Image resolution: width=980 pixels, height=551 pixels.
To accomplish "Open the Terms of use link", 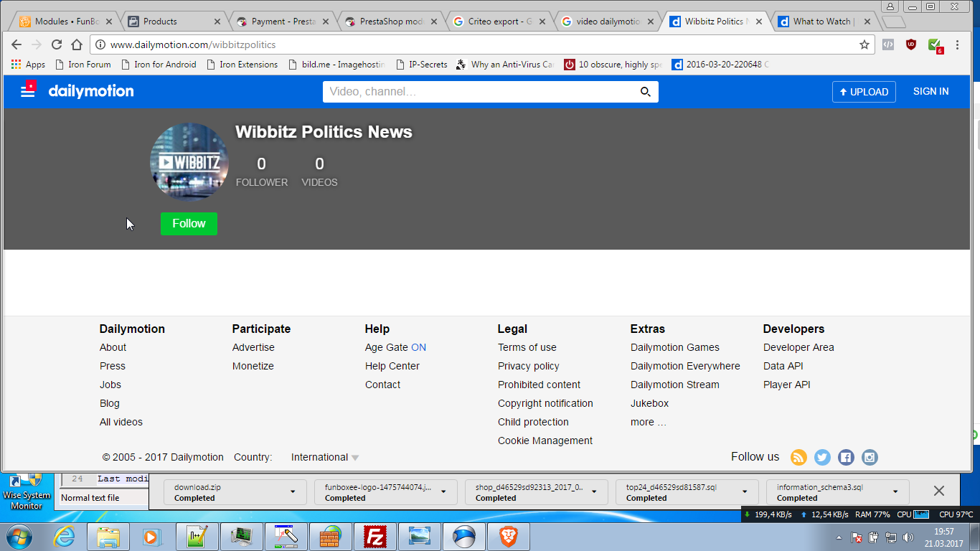I will 527,347.
